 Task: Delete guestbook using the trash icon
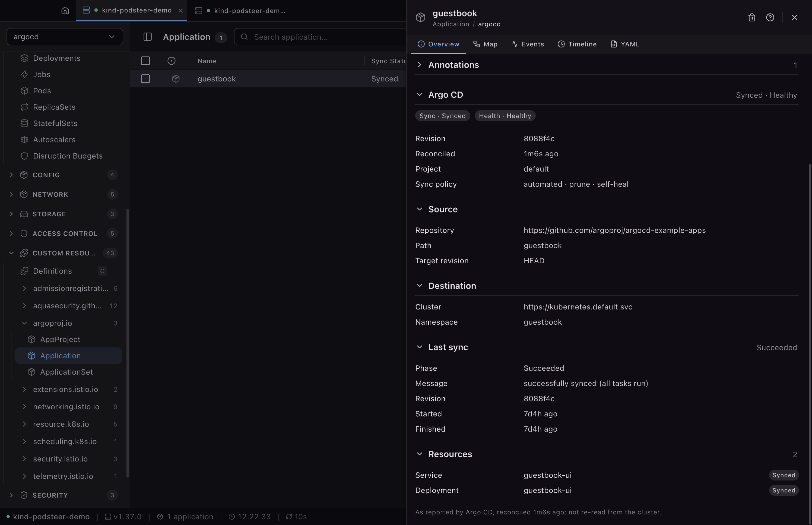(x=751, y=17)
